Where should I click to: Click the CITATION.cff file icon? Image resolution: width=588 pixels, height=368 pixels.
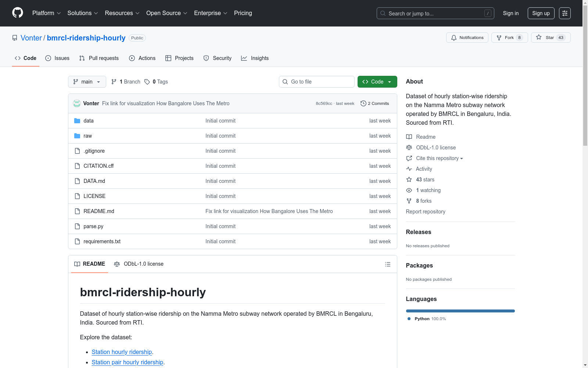click(77, 166)
